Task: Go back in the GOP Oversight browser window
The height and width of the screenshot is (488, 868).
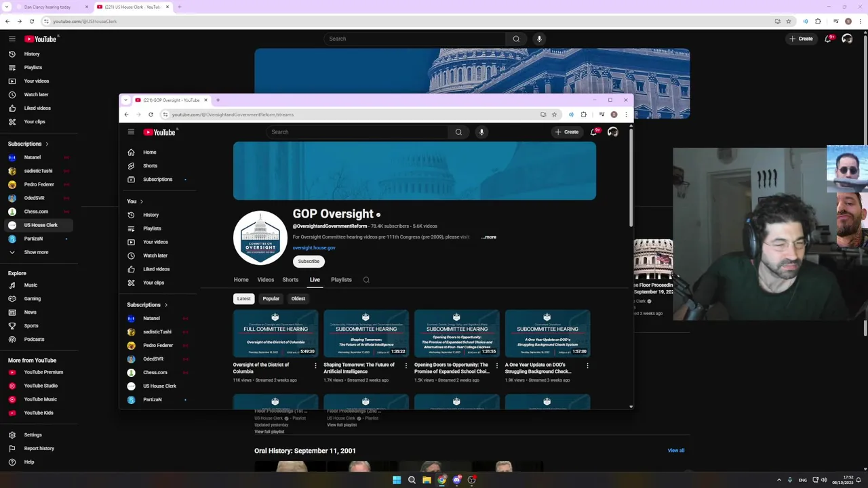Action: pos(126,115)
